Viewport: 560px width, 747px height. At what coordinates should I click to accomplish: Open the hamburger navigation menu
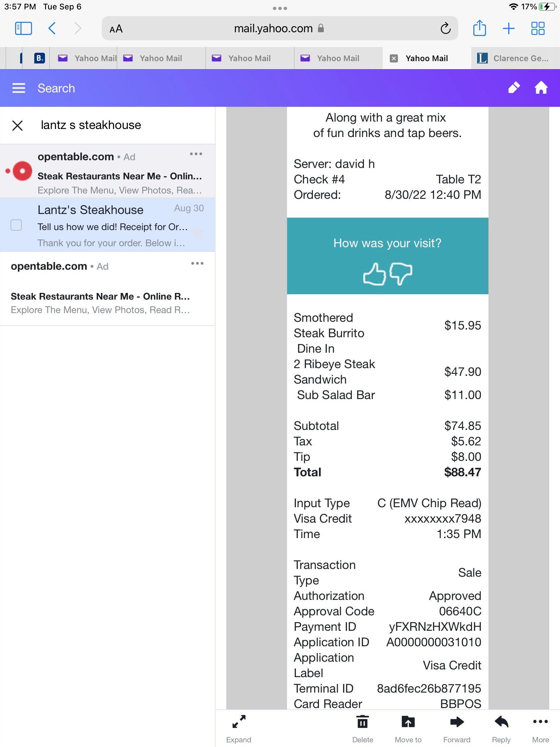click(18, 88)
